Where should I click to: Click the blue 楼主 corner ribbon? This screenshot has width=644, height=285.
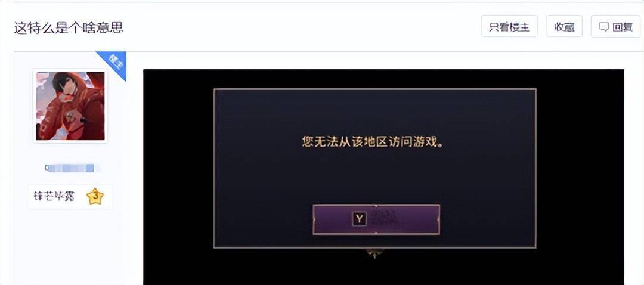point(114,63)
